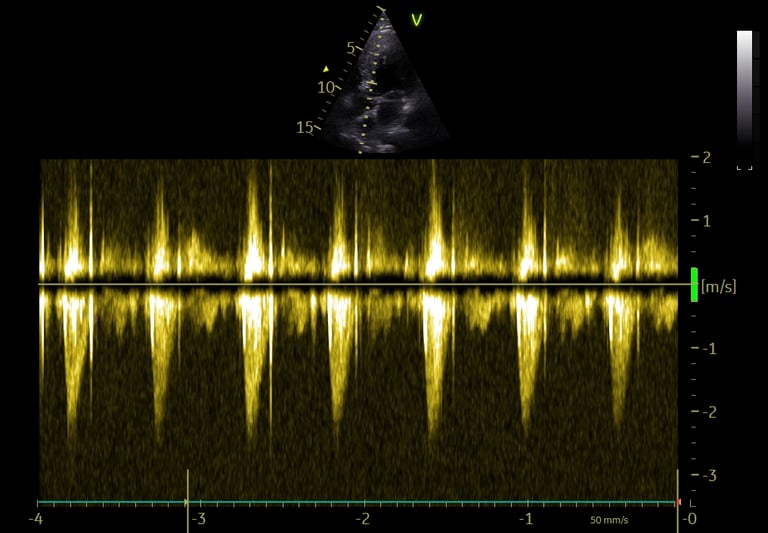Click the green cine timeline bar
Viewport: 768px width, 533px height.
pos(357,502)
